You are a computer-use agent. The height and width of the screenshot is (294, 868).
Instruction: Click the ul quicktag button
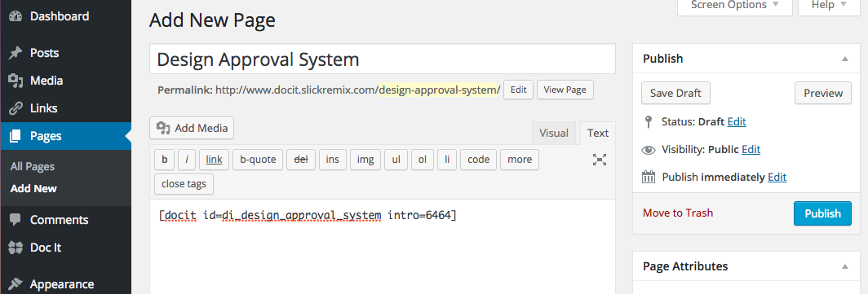(x=396, y=160)
